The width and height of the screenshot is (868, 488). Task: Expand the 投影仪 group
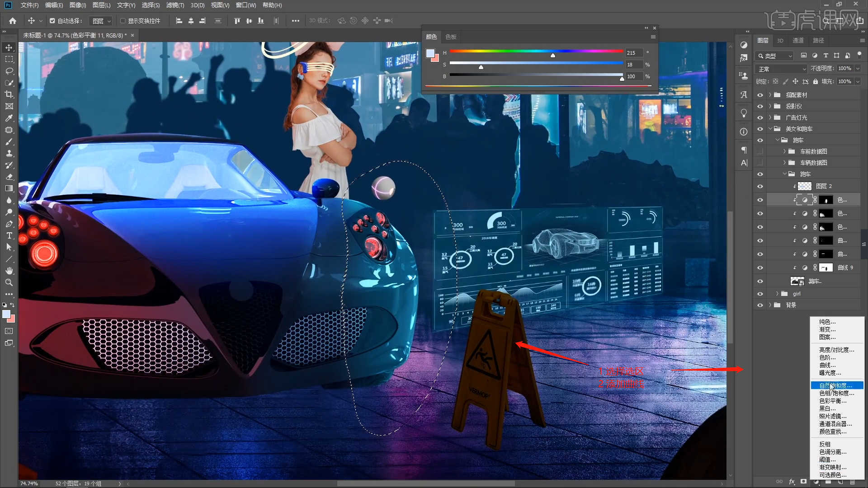(x=770, y=106)
